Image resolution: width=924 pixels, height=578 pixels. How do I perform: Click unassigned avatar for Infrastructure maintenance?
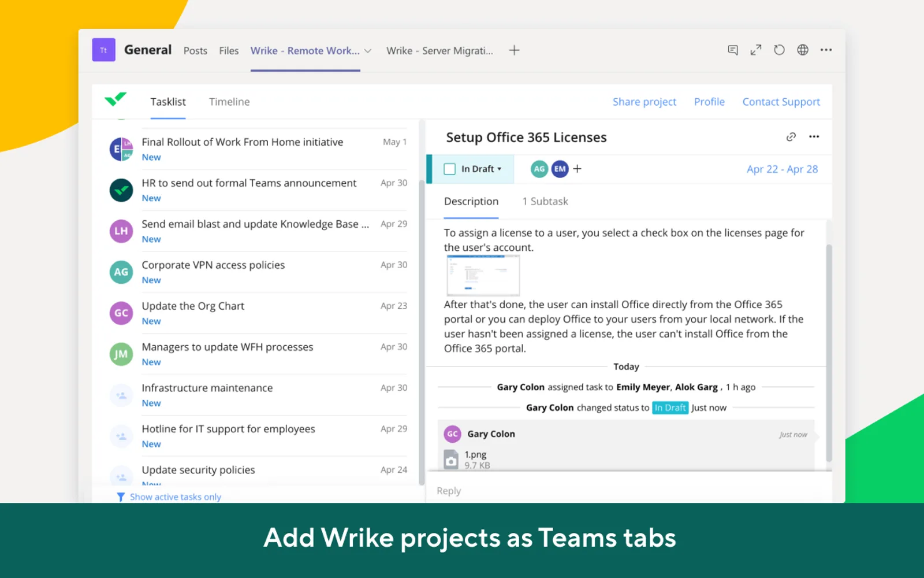pyautogui.click(x=121, y=395)
